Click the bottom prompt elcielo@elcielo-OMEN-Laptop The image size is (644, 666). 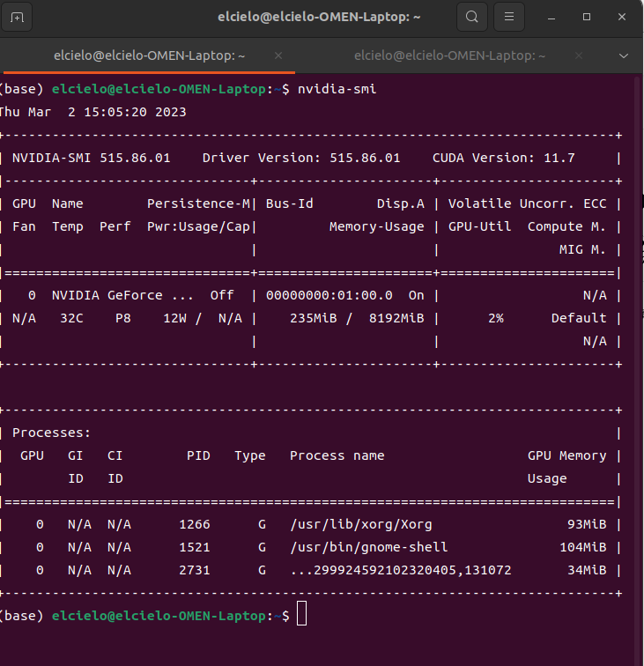point(159,617)
